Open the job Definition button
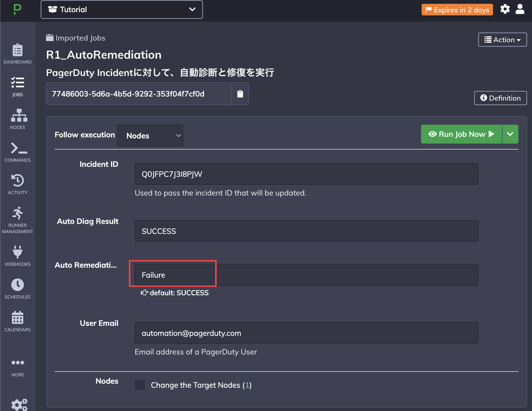The width and height of the screenshot is (532, 411). [501, 98]
